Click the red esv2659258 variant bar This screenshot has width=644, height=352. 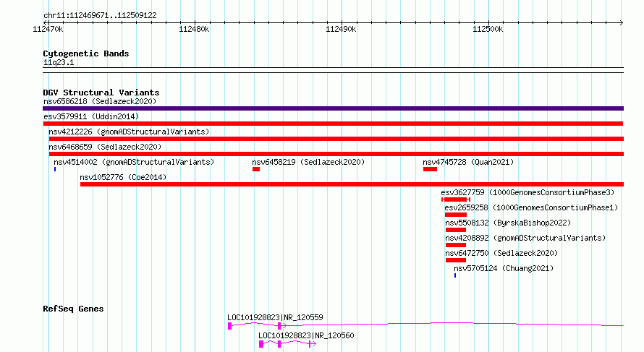[455, 215]
